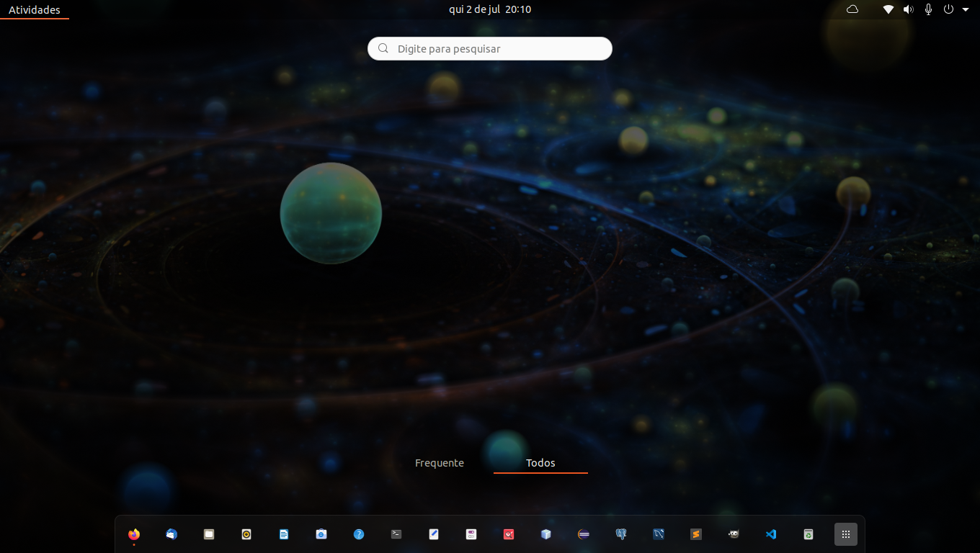Open Ubuntu Software store icon
The width and height of the screenshot is (980, 553).
pyautogui.click(x=321, y=534)
